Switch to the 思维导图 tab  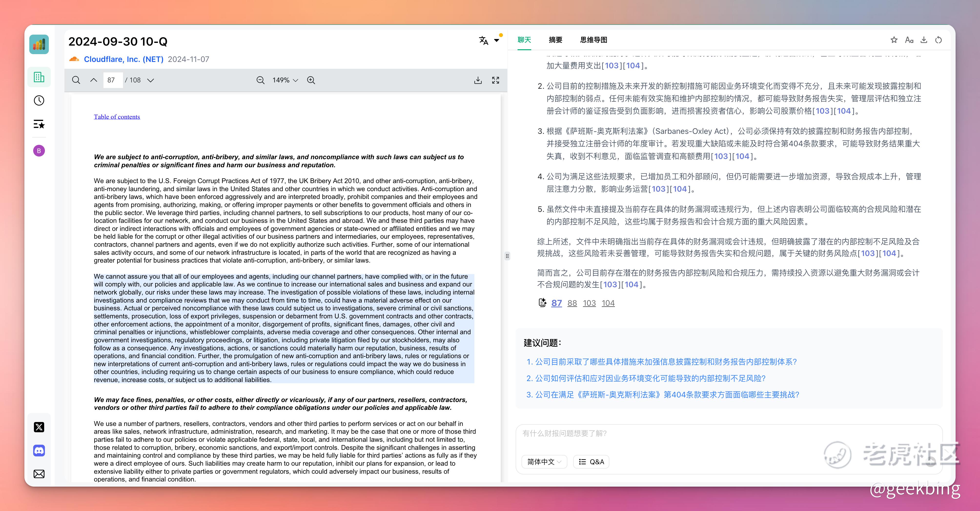593,40
